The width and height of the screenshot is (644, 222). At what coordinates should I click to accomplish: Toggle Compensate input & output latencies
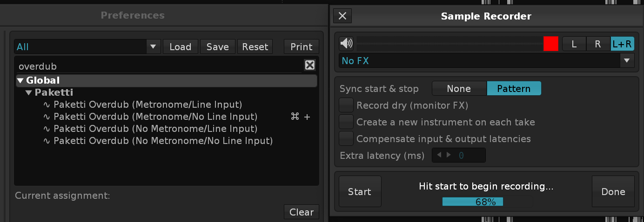click(346, 138)
